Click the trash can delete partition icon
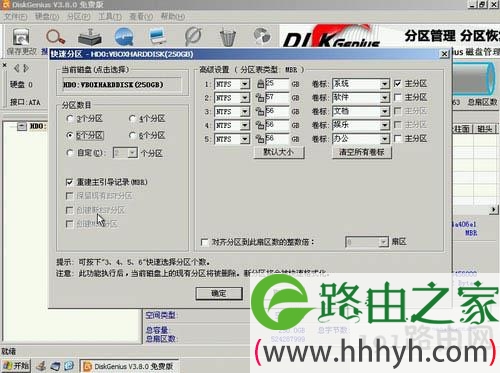 coord(228,37)
